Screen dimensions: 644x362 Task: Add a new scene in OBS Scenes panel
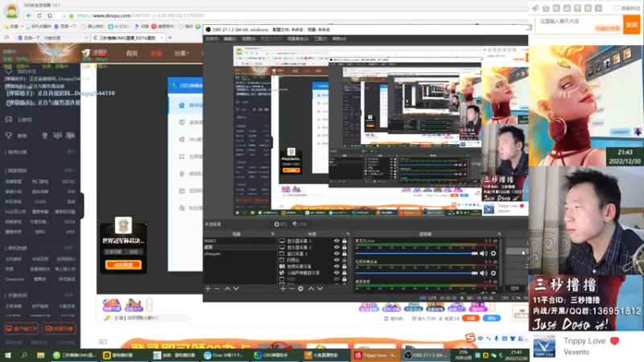tap(208, 289)
